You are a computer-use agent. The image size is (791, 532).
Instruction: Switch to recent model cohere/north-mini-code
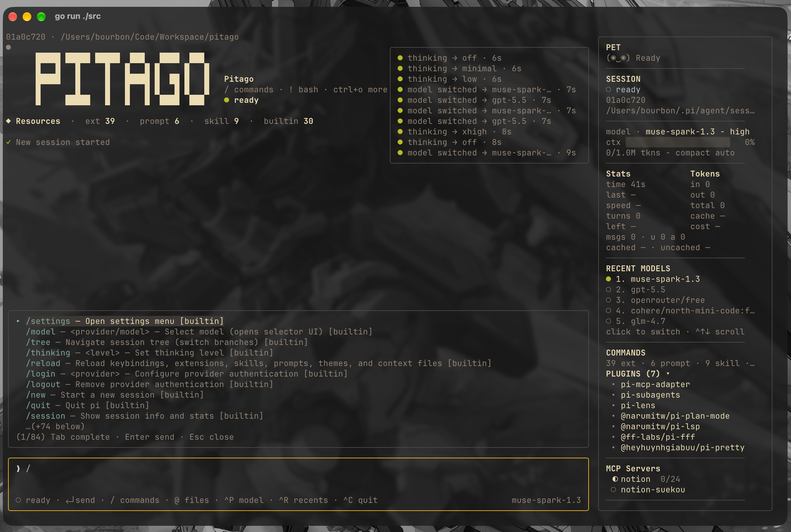click(x=680, y=311)
